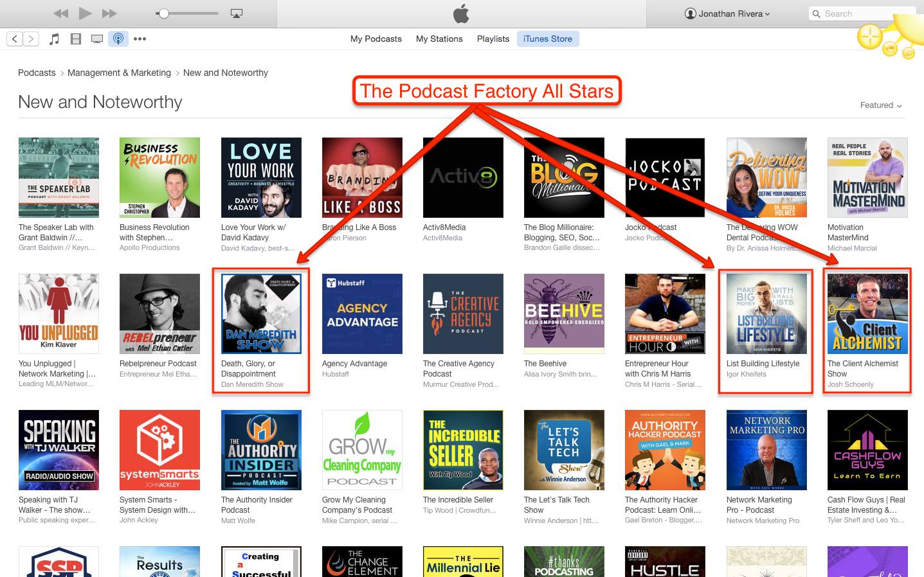This screenshot has width=924, height=577.
Task: Open the Music library icon
Action: click(x=55, y=39)
